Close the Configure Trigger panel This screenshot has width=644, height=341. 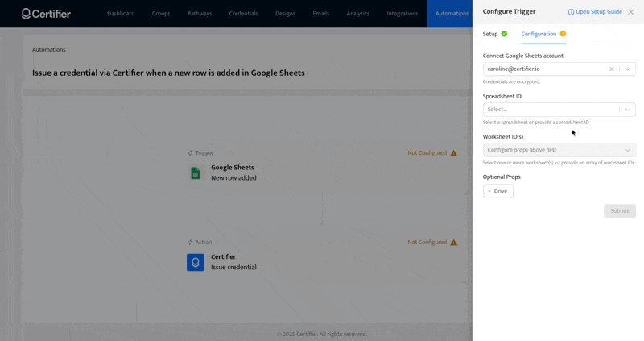tap(631, 12)
